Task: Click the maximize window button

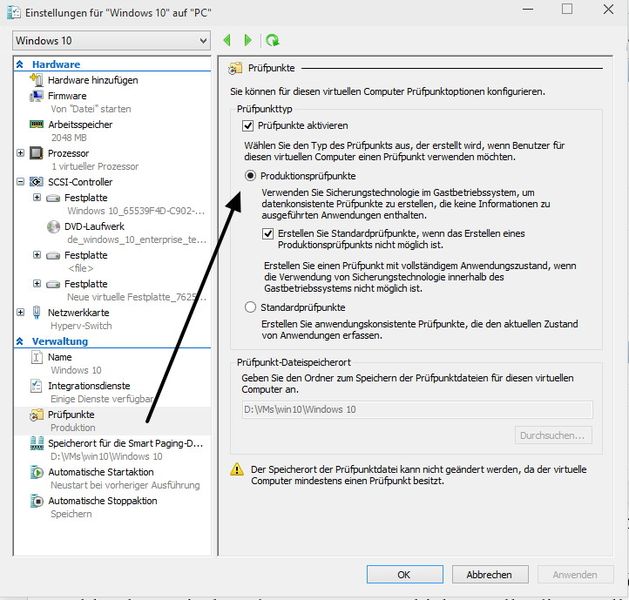Action: [567, 9]
